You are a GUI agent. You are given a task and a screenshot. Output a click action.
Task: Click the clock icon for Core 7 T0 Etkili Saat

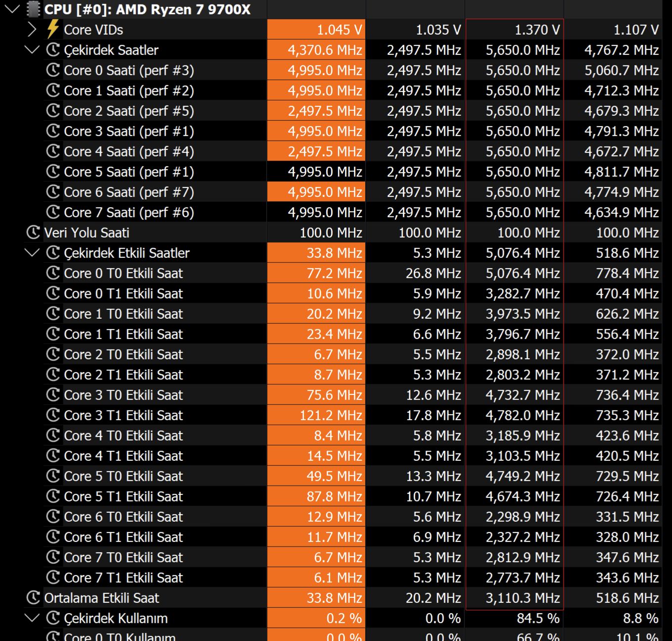pyautogui.click(x=53, y=557)
